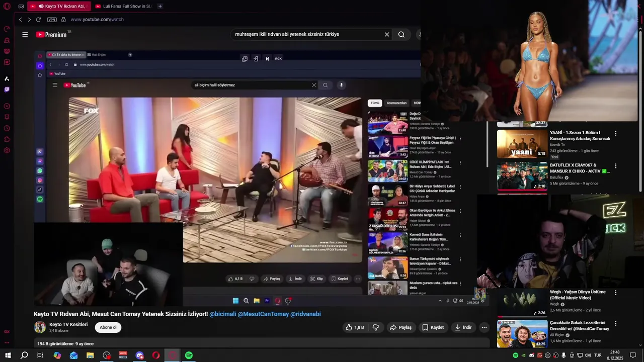Viewport: 644px width, 362px height.
Task: Clear the YouTube search query
Action: click(387, 35)
